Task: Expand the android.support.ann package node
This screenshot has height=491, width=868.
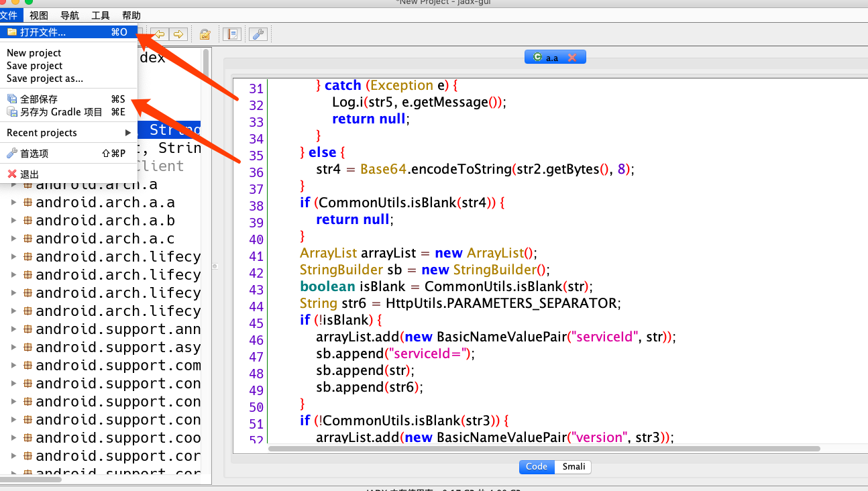Action: (x=13, y=329)
